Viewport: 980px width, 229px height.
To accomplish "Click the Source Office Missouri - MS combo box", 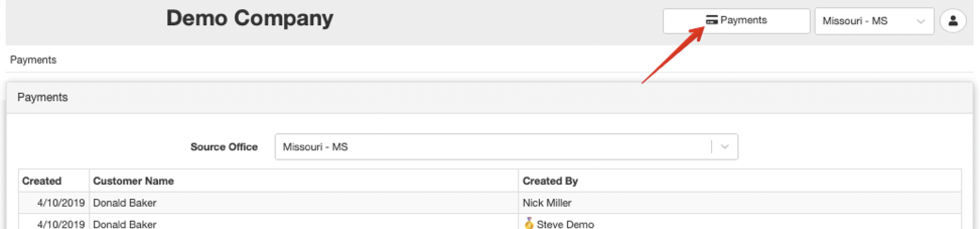I will pyautogui.click(x=506, y=147).
